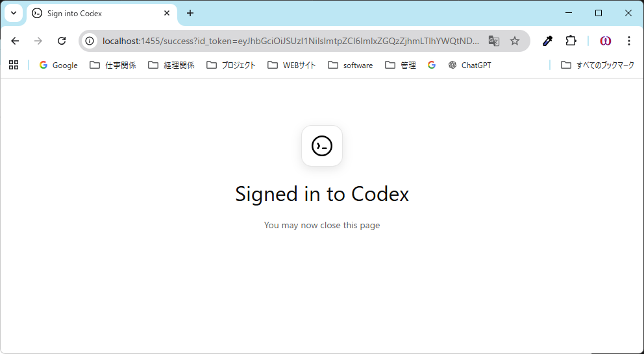Expand the プロジェクト bookmark folder
Screen dimensions: 644x354
point(231,65)
